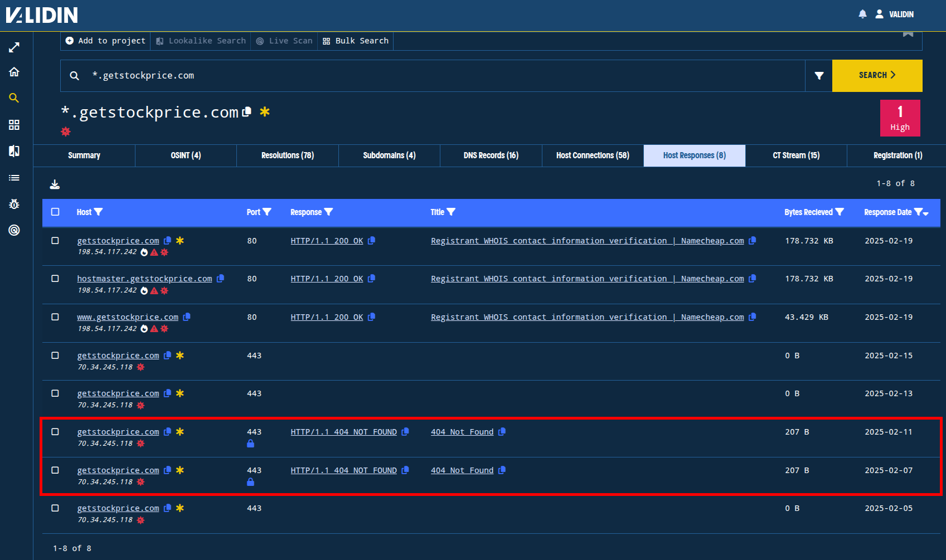Viewport: 946px width, 560px height.
Task: Open the Subdomains (4) tab
Action: point(389,155)
